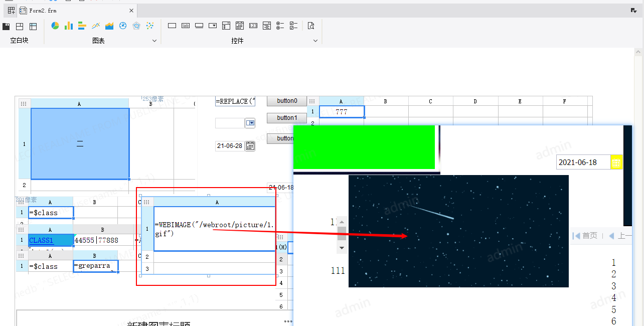Select row 2 header in the WEBIMAGE block

tap(147, 257)
